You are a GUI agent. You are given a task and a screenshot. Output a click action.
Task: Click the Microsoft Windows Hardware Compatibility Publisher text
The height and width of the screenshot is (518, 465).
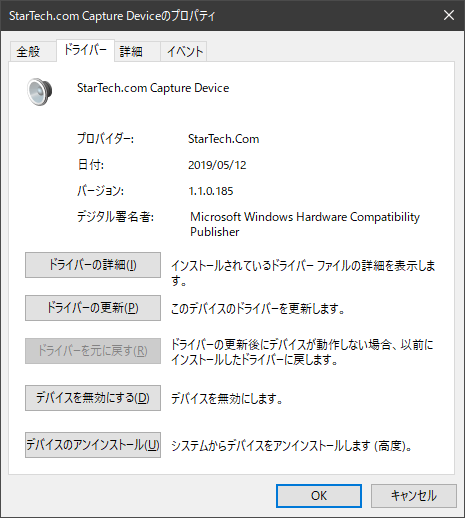click(305, 224)
